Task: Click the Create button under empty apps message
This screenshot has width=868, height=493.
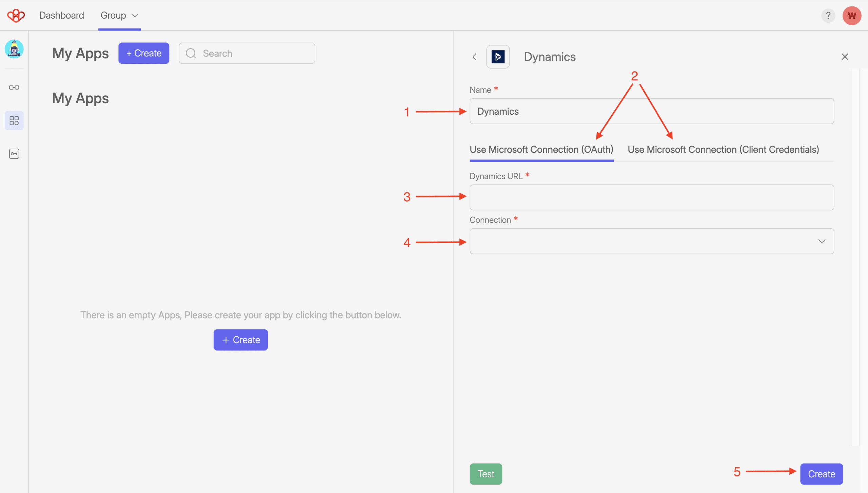Action: [241, 340]
